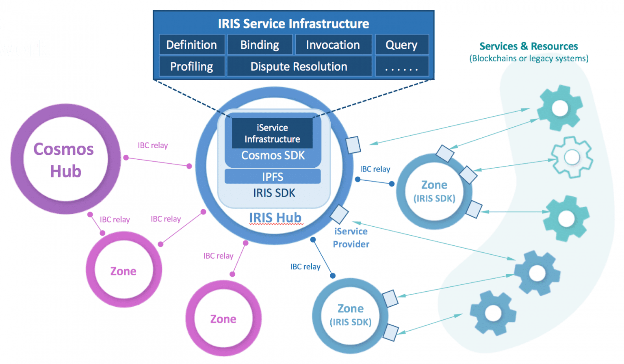Click the IPFS bar
Screen dimensions: 624x364
[273, 177]
